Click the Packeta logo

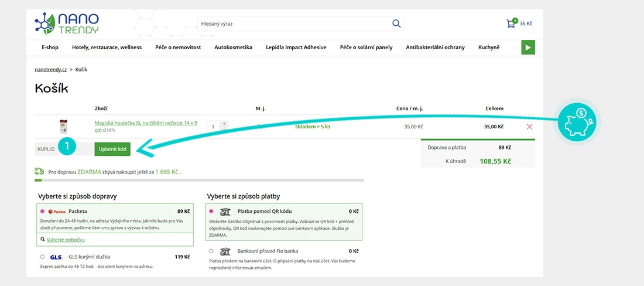click(x=57, y=212)
